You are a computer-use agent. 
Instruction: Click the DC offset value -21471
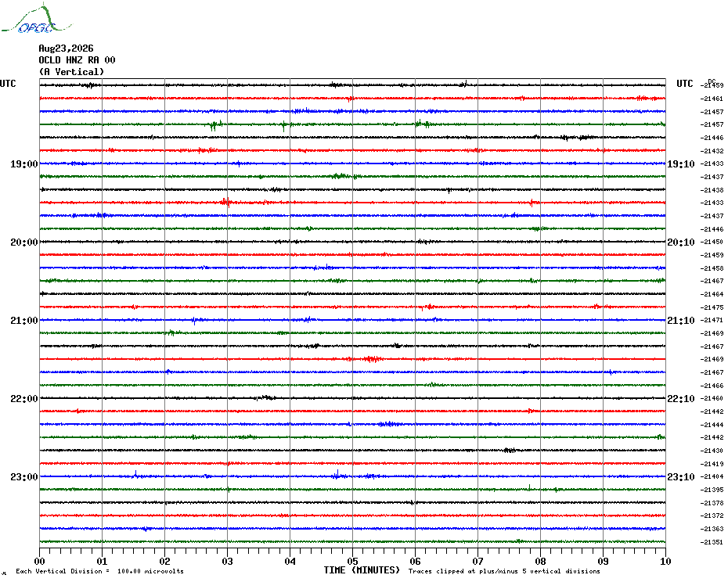[x=712, y=320]
